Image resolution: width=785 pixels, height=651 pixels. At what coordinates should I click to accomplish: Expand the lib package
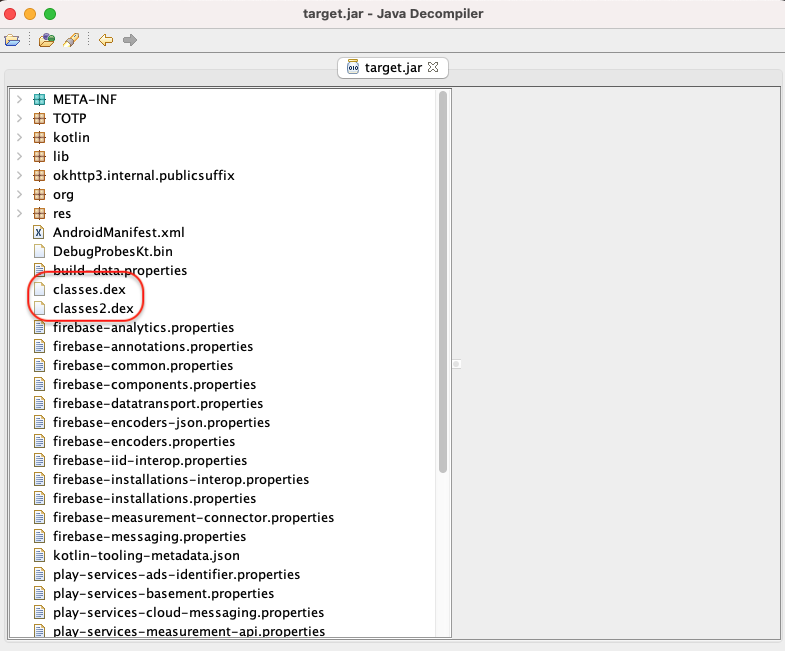[x=20, y=156]
